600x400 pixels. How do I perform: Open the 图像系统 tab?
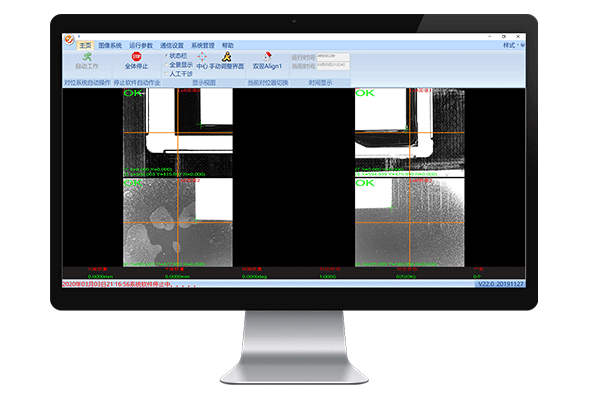[110, 45]
